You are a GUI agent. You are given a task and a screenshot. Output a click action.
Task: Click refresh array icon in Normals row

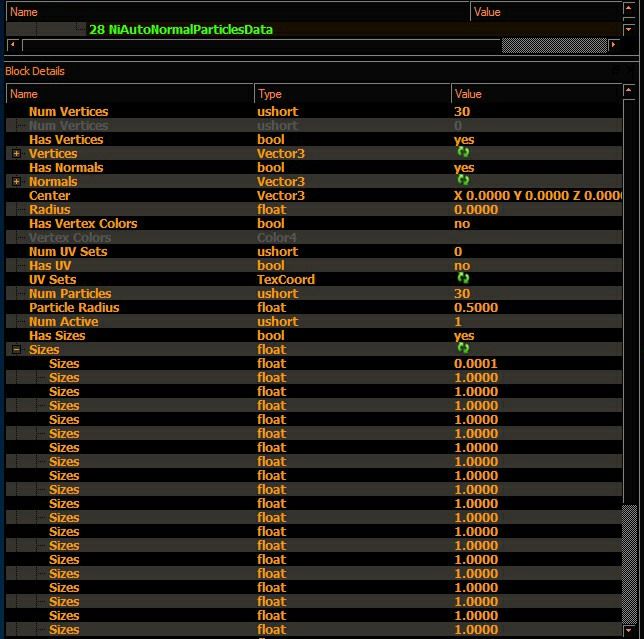(463, 180)
